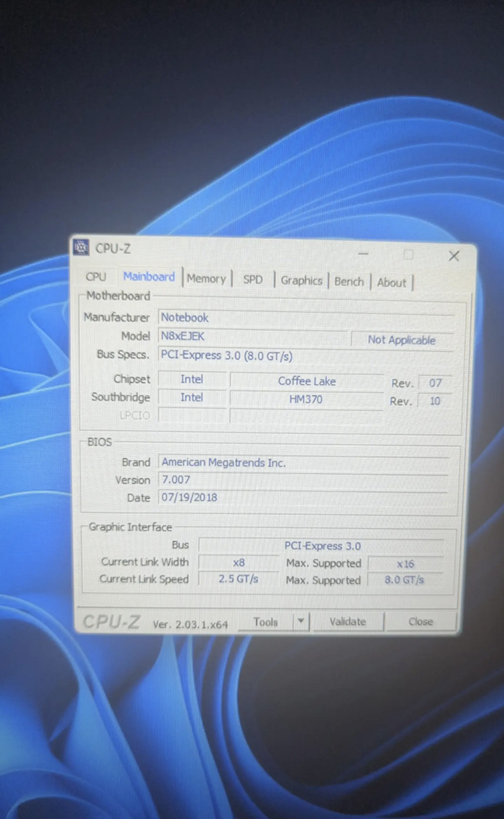Click the Max. Supported 8.0 GT/s value
Screen dimensions: 504x819
[404, 580]
